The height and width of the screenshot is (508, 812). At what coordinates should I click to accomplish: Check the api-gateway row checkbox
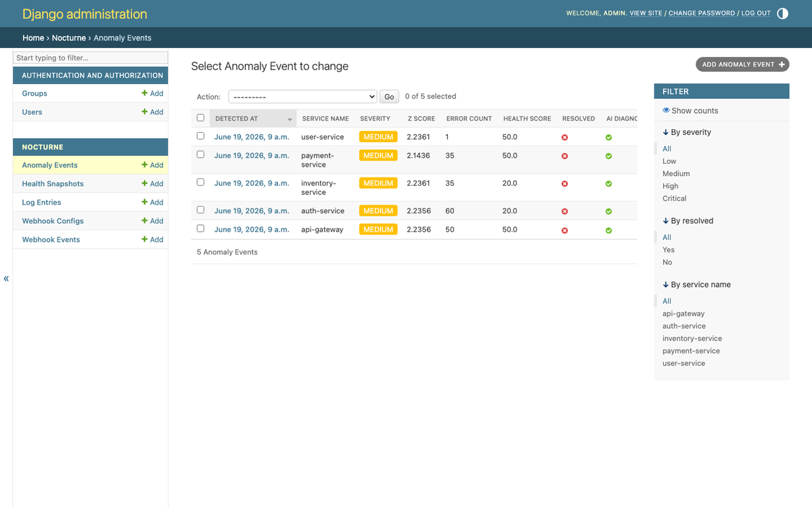click(200, 228)
